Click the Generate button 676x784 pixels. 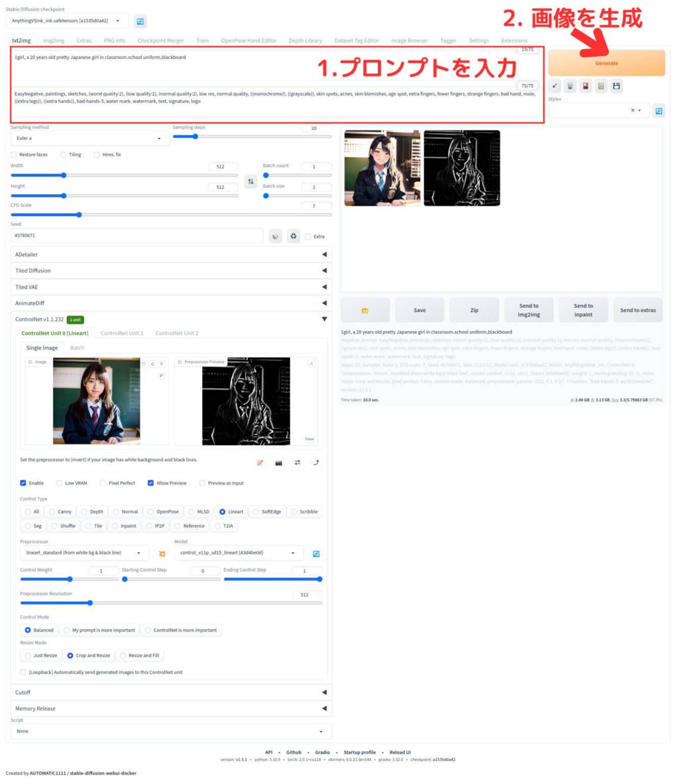(x=606, y=62)
